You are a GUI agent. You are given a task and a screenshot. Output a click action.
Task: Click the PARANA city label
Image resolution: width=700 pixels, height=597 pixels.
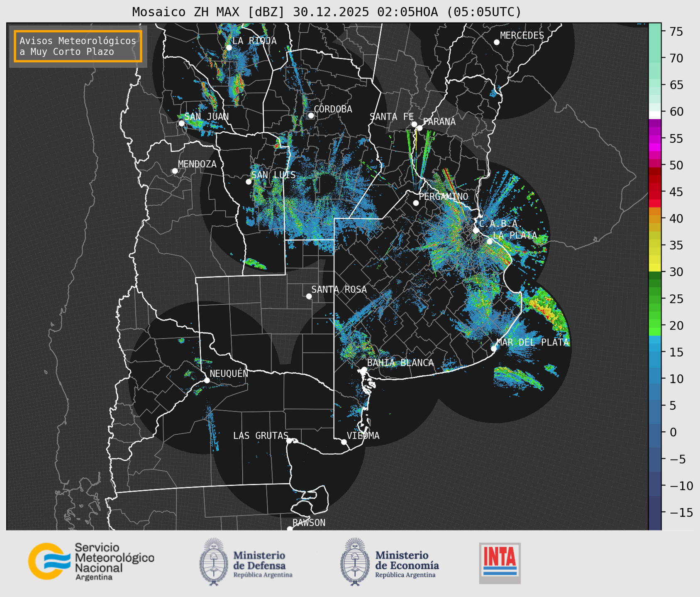[439, 122]
